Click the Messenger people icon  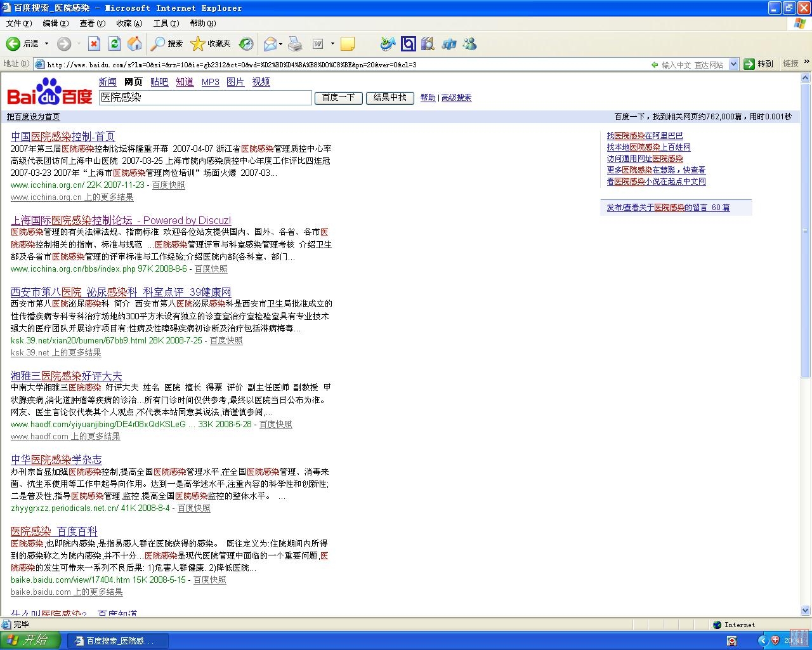[469, 44]
